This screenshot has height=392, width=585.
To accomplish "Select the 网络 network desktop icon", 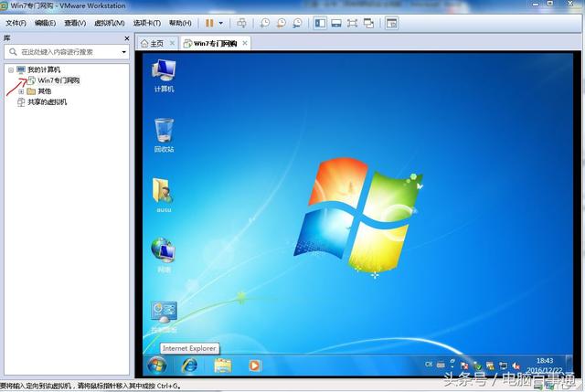I will 164,255.
